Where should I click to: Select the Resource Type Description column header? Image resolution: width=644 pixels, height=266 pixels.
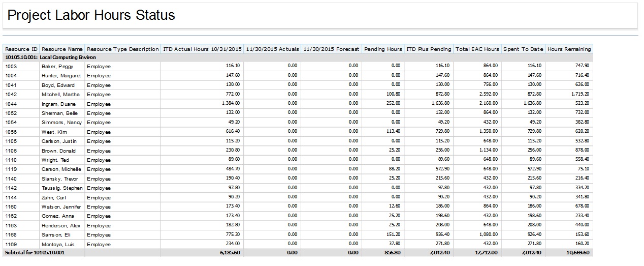pos(122,49)
